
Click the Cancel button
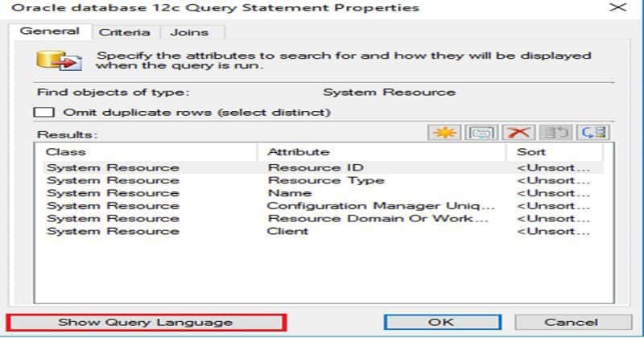click(570, 322)
